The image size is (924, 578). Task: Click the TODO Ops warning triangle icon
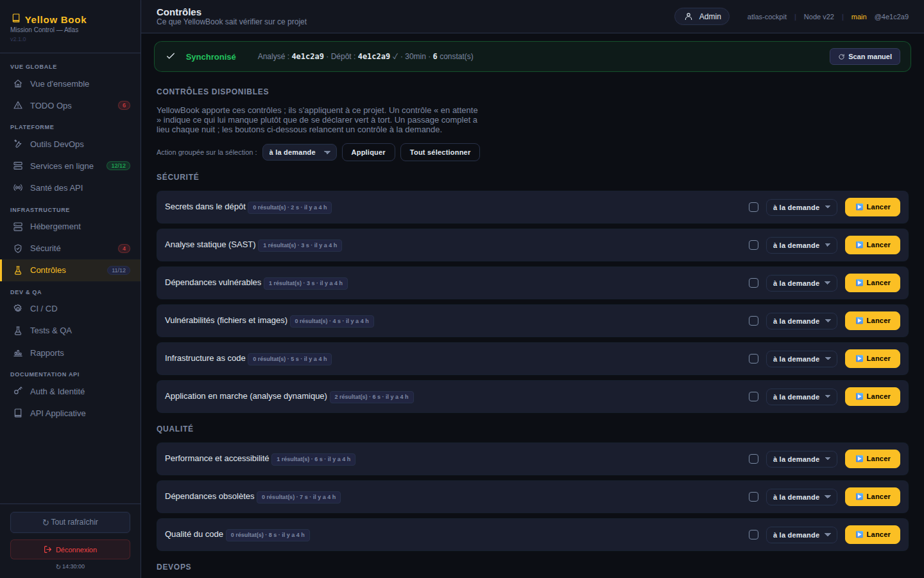tap(18, 106)
